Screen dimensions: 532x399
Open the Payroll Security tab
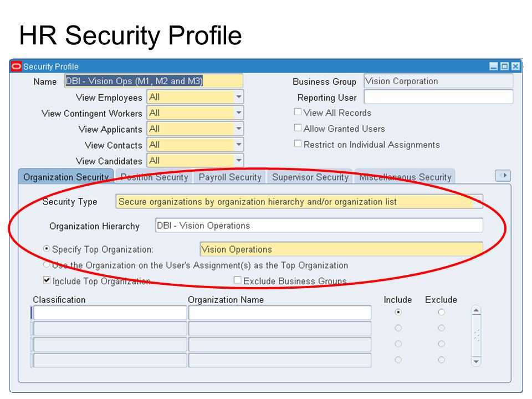click(x=230, y=177)
